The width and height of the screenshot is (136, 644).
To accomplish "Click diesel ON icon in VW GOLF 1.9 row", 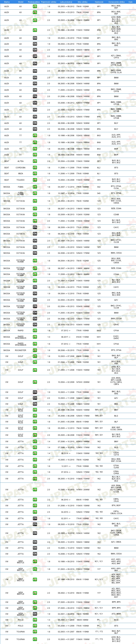I will [x=35, y=392].
